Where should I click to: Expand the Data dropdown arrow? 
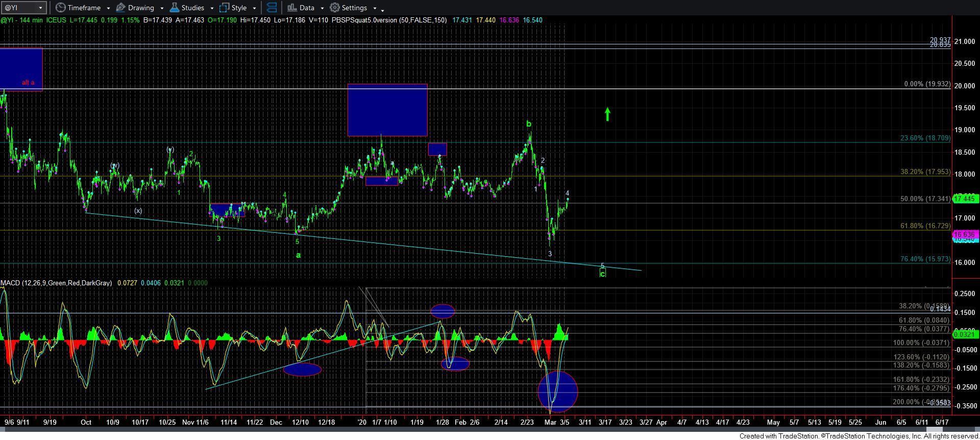[x=322, y=8]
